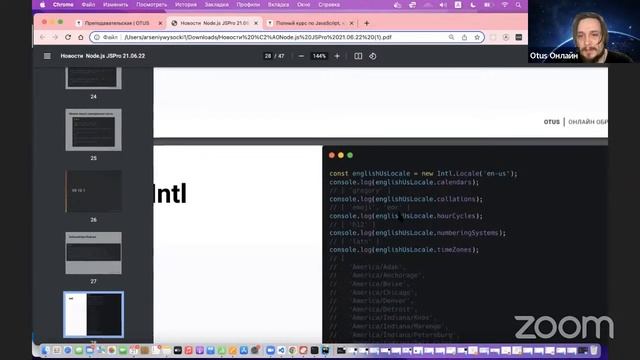Click the 144% zoom level field
Image resolution: width=640 pixels, height=360 pixels.
coord(319,56)
